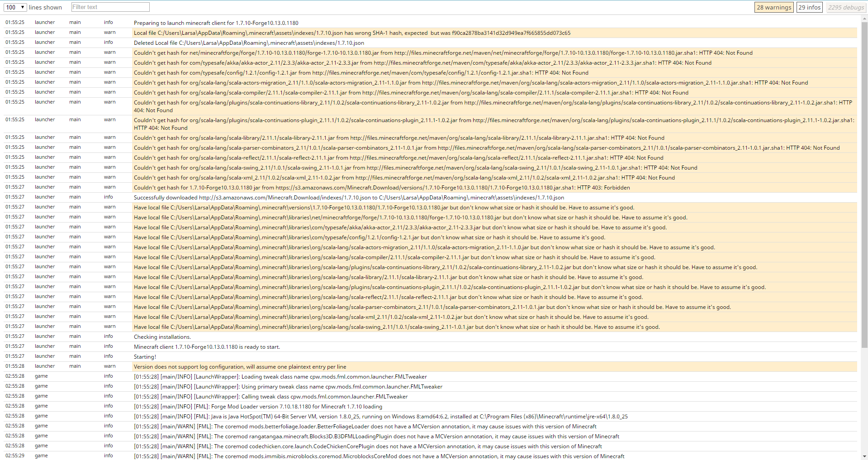Click the 'warn' level of the 'Version does not support' row
Image resolution: width=868 pixels, height=460 pixels.
[x=109, y=366]
